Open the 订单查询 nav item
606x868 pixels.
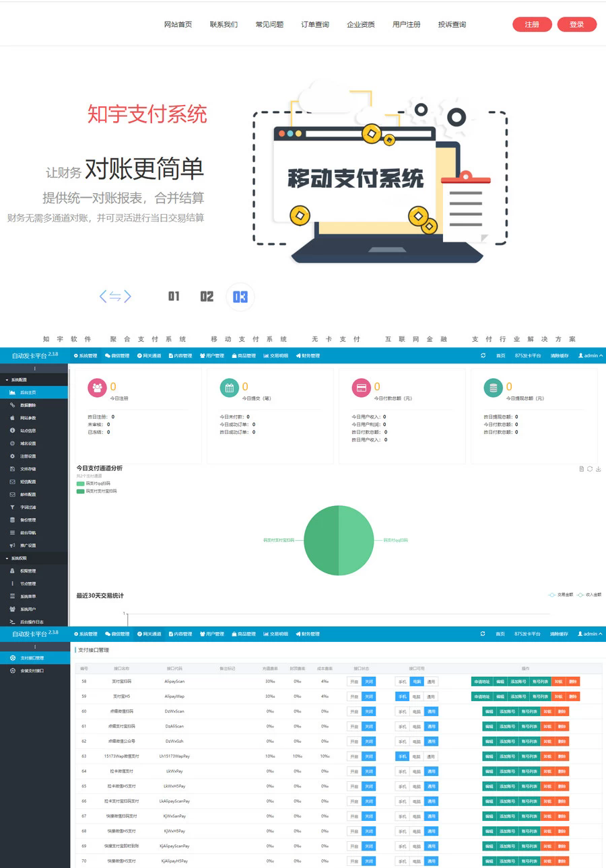click(315, 24)
